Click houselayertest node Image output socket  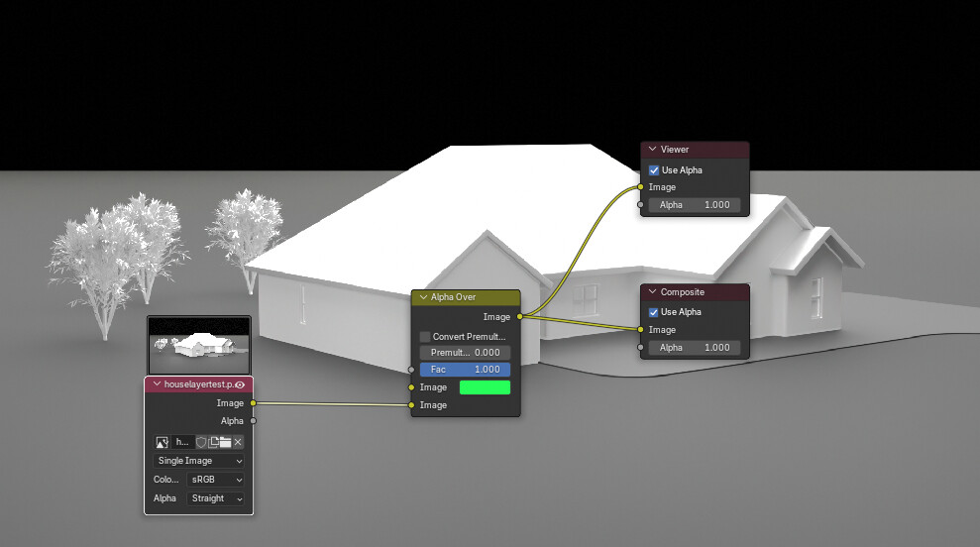pos(253,403)
